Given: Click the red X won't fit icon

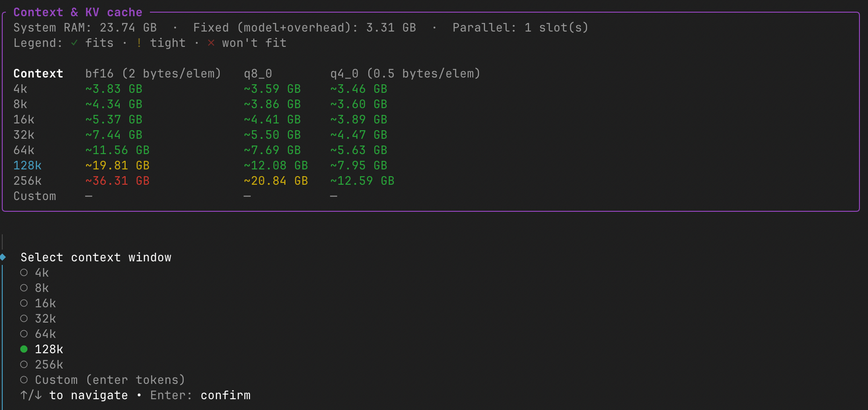Looking at the screenshot, I should click(x=211, y=43).
